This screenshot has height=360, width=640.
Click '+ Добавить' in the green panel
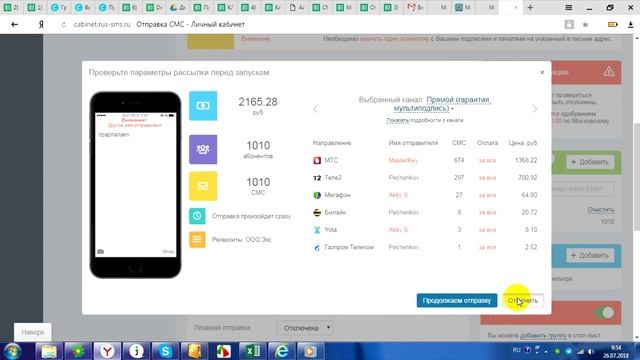click(x=590, y=162)
